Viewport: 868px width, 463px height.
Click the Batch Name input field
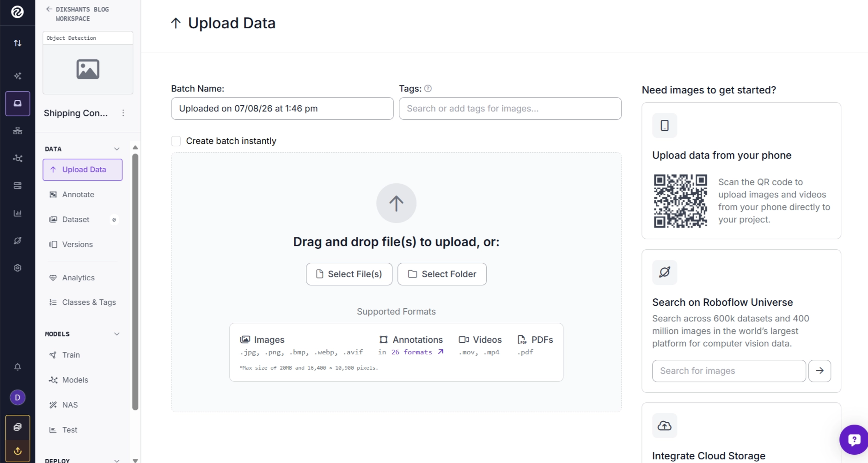click(x=282, y=109)
